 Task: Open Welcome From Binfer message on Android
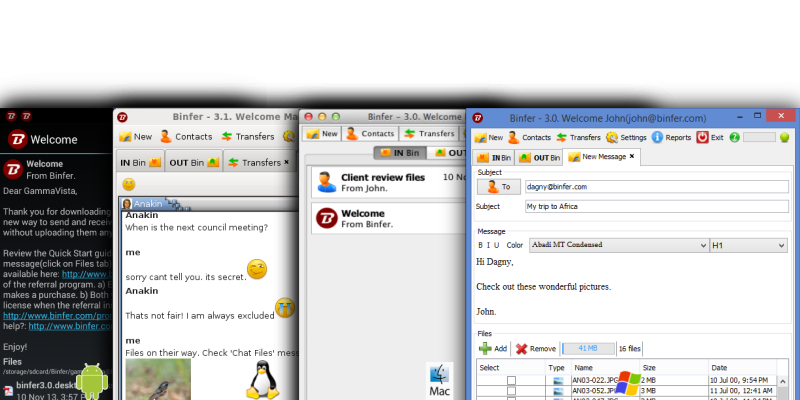click(56, 170)
